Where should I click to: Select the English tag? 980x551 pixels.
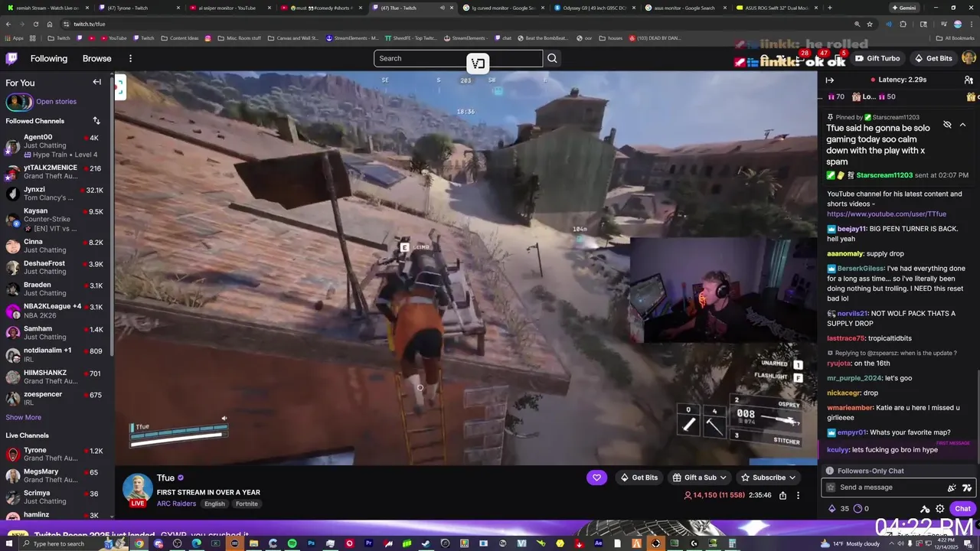pos(214,504)
